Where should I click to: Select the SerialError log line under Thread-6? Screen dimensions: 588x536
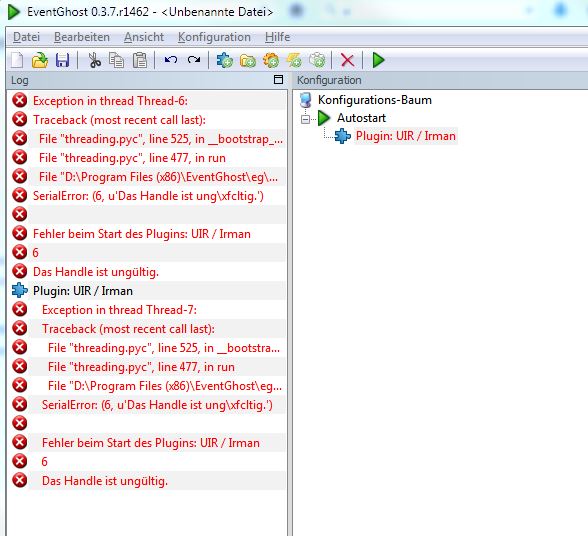148,196
